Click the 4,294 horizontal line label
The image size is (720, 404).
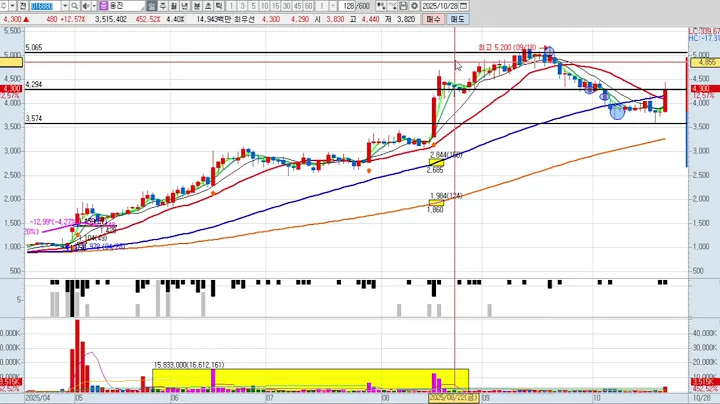[34, 84]
